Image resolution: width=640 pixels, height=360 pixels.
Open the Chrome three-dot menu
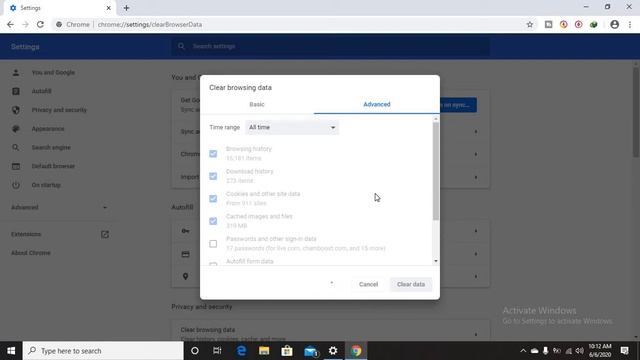point(630,24)
